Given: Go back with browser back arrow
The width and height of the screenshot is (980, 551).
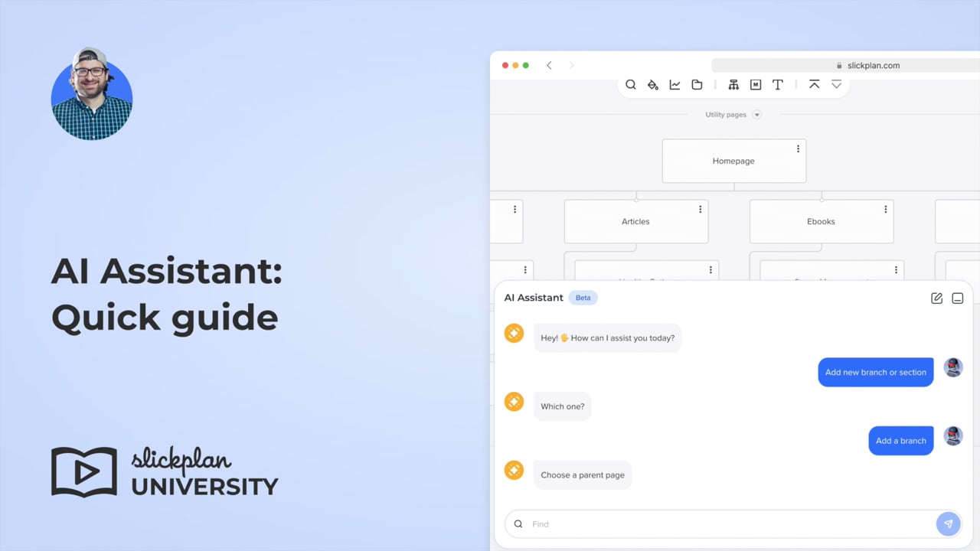Looking at the screenshot, I should (549, 66).
